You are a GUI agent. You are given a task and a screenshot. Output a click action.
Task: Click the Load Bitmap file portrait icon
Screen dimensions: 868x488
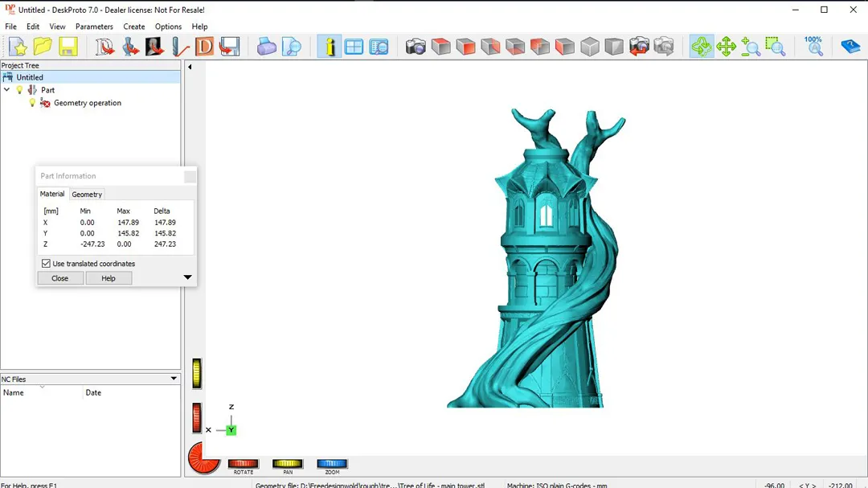pos(154,47)
